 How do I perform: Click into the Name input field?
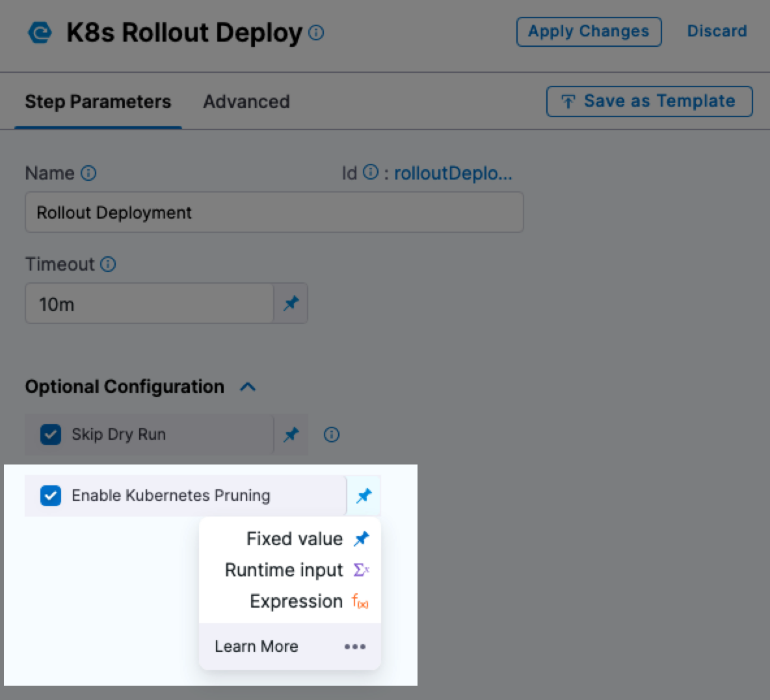click(273, 213)
